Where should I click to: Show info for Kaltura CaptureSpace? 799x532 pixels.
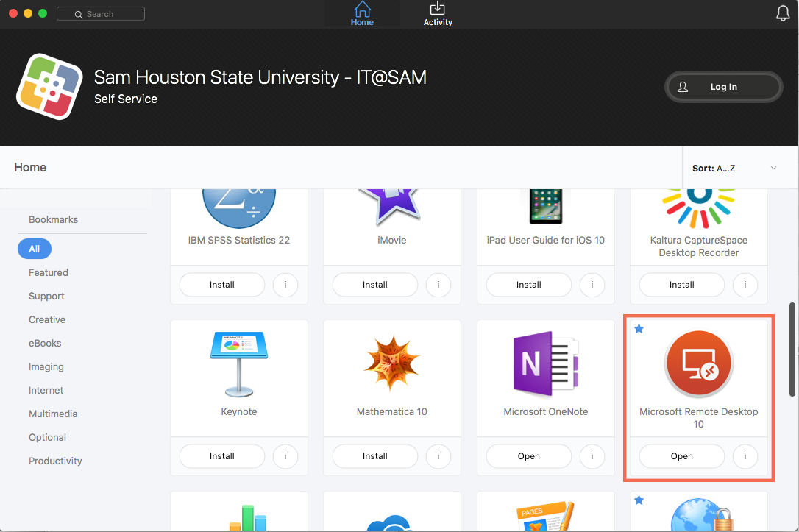745,285
